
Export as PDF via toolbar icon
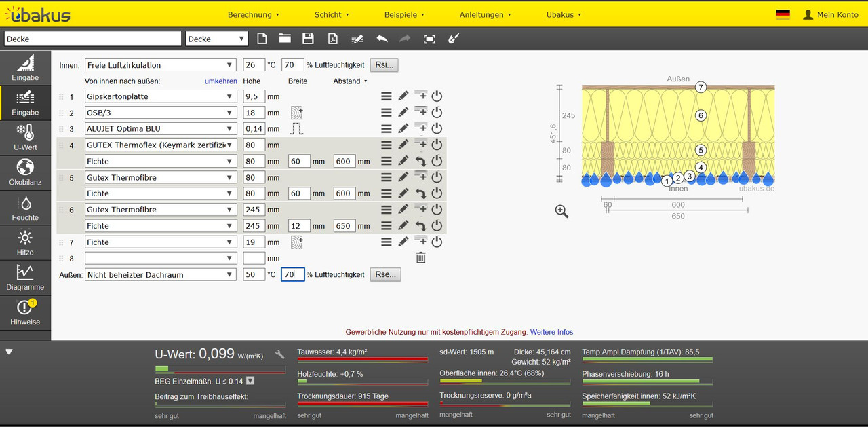333,39
